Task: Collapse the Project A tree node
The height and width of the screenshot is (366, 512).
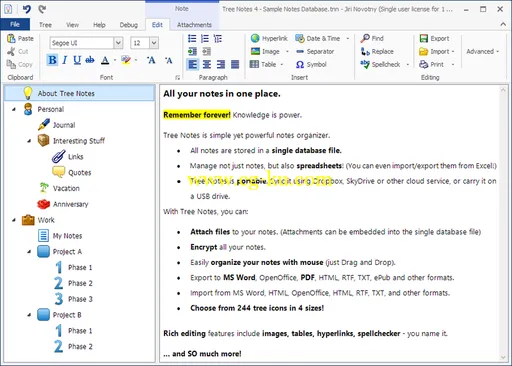Action: pos(29,252)
